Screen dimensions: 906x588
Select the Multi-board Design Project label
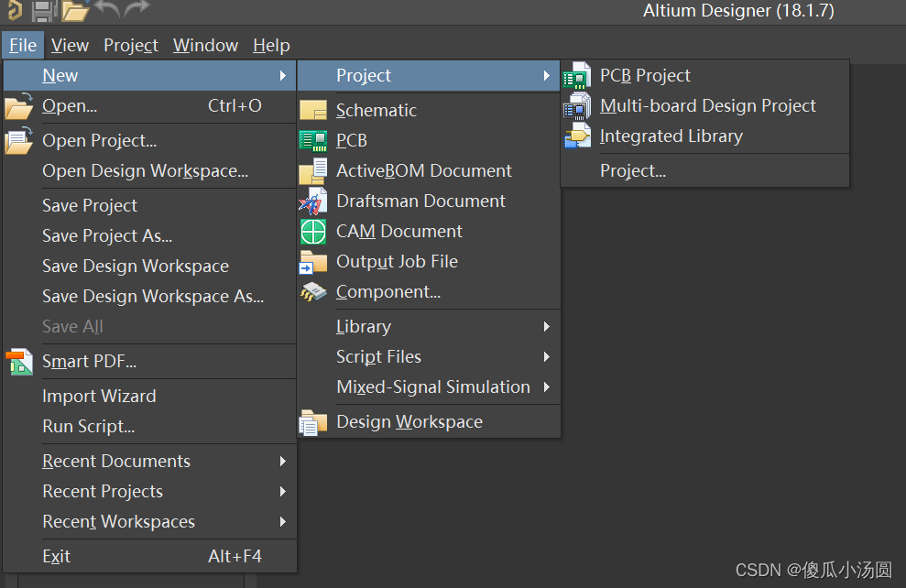[x=708, y=105]
